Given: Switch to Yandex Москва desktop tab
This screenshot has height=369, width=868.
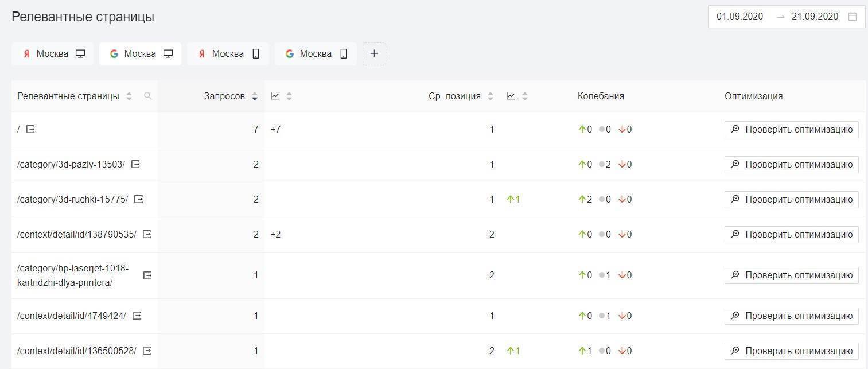Looking at the screenshot, I should point(53,54).
